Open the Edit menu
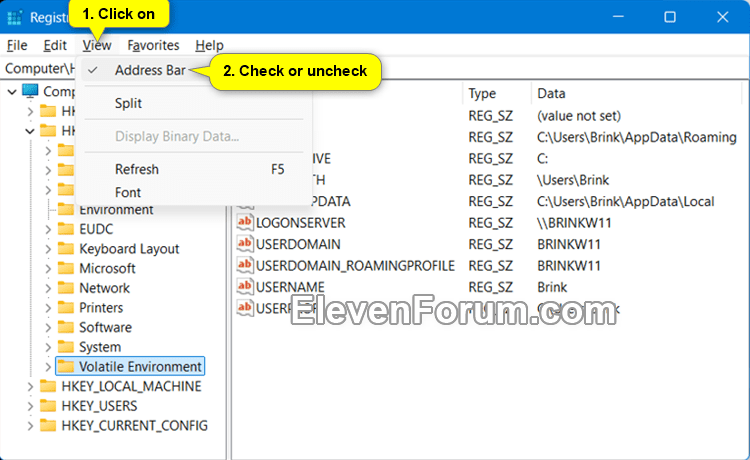750x460 pixels. coord(55,45)
